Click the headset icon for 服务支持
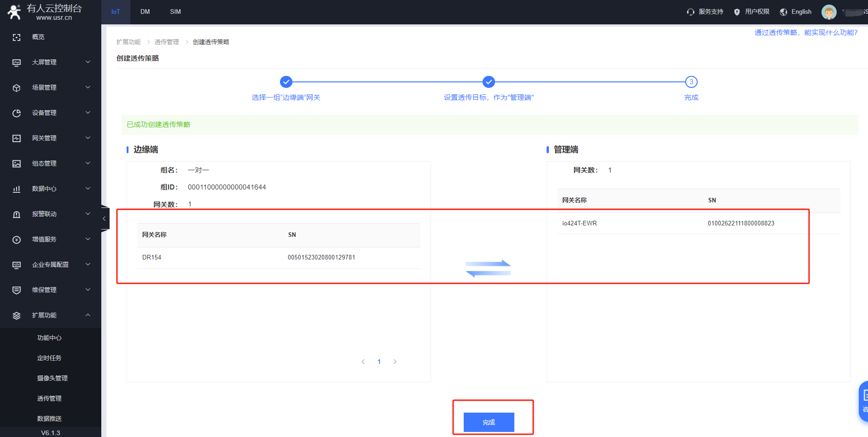The height and width of the screenshot is (437, 868). pos(690,12)
